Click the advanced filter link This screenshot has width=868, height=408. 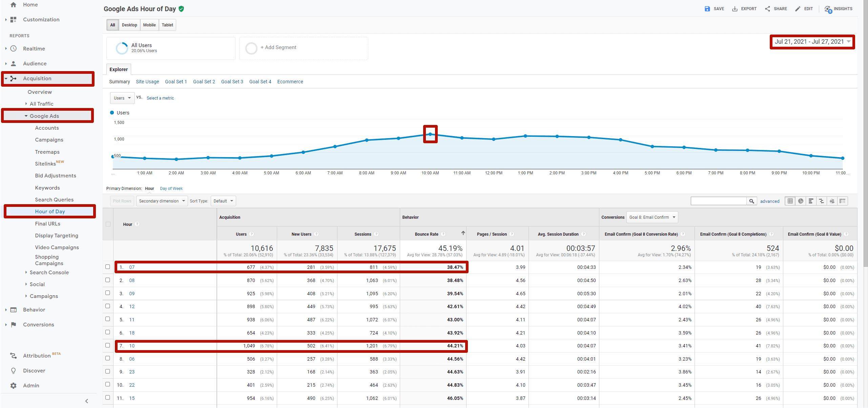point(770,201)
